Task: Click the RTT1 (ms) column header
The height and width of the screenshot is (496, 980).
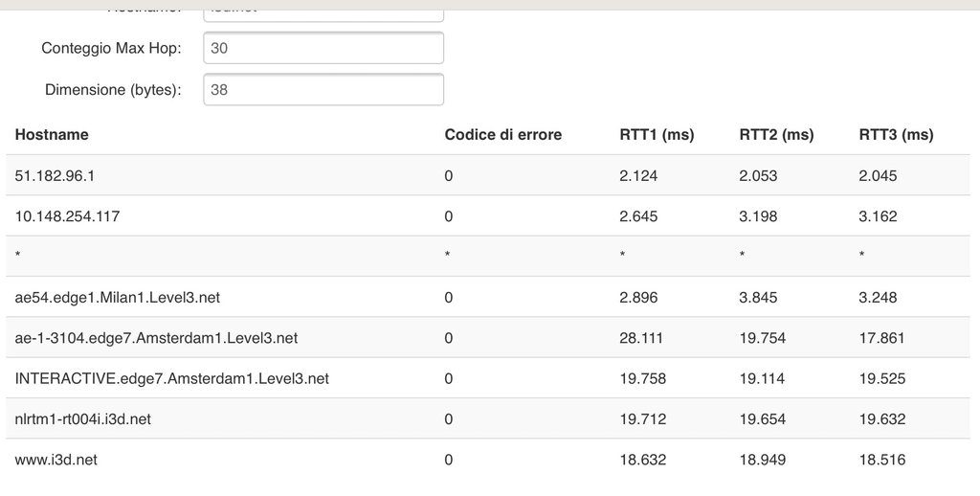Action: point(657,135)
